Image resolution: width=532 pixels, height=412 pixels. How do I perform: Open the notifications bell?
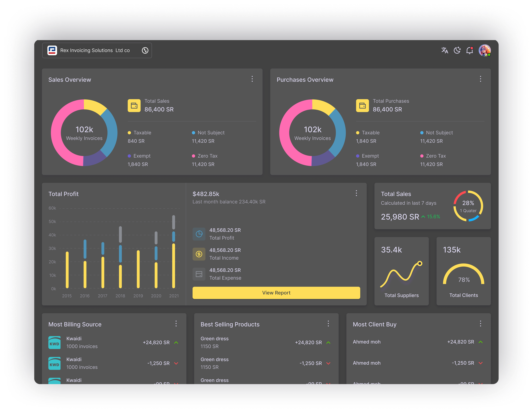point(469,51)
